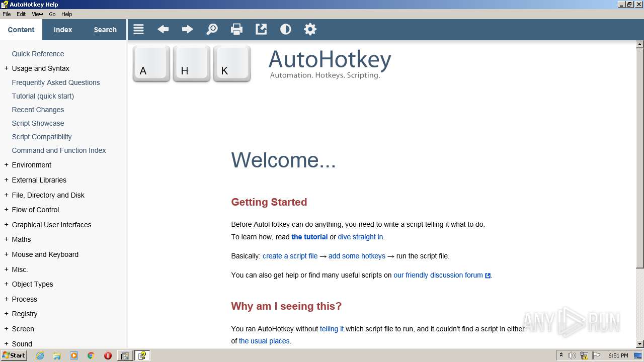Open the Go menu
This screenshot has height=362, width=644.
tap(52, 14)
